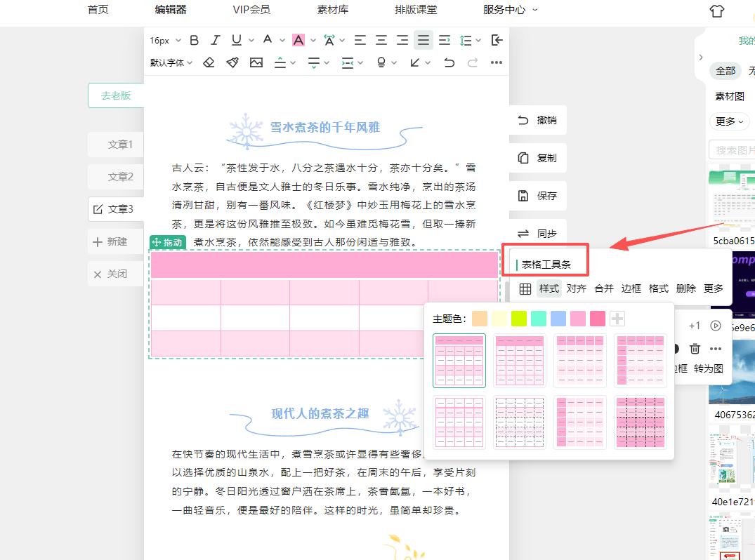
Task: Click the T-shirt skin icon
Action: tap(716, 11)
